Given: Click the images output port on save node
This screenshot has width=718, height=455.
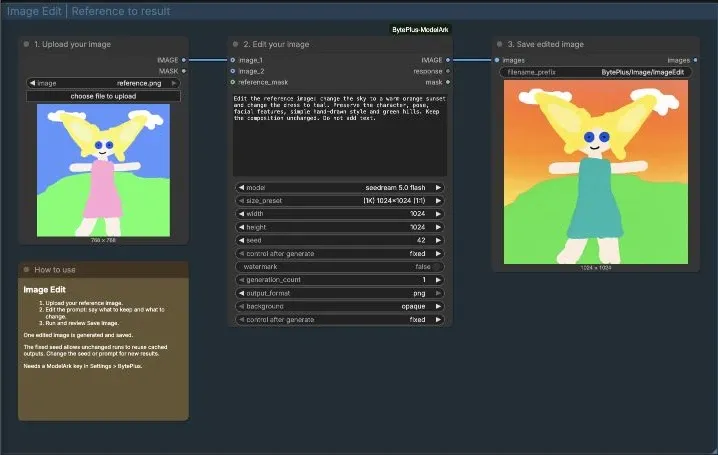Looking at the screenshot, I should (x=696, y=60).
